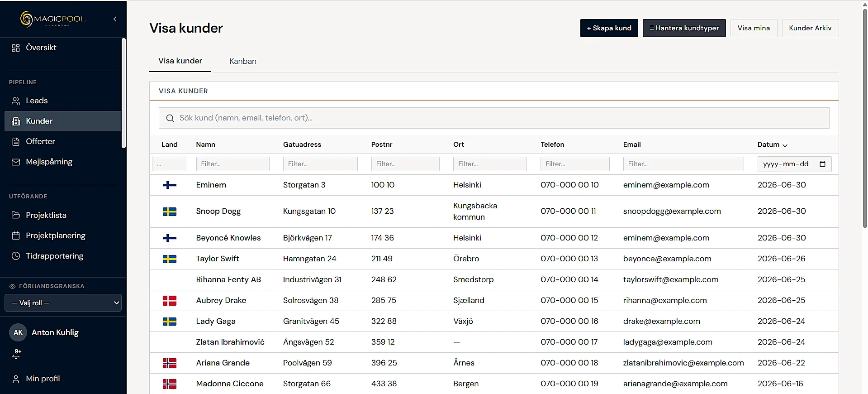The image size is (868, 394).
Task: Click the Postnr filter field
Action: [x=405, y=164]
